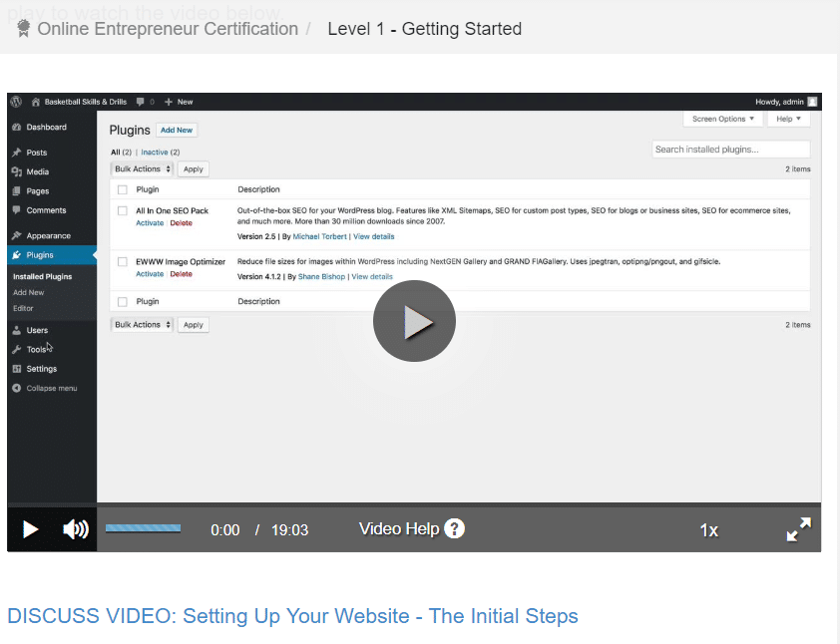Image resolution: width=840 pixels, height=644 pixels.
Task: Activate the All In One SEO Pack plugin
Action: (150, 223)
